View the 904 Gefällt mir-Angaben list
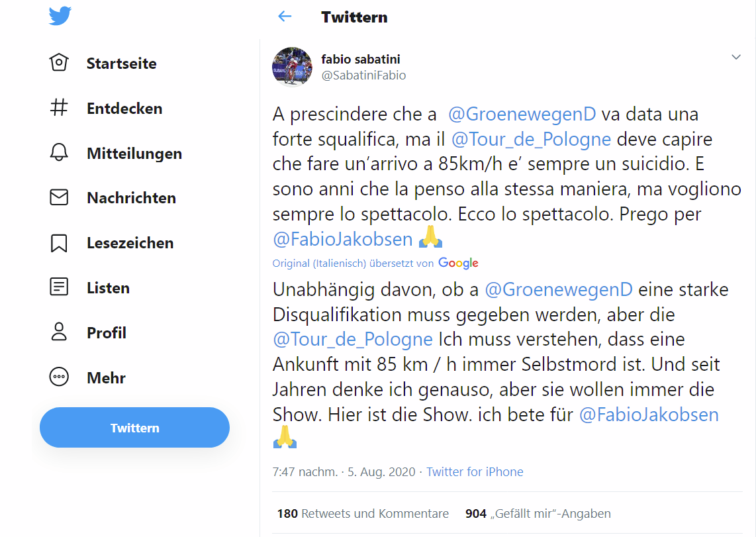This screenshot has width=756, height=537. (x=538, y=513)
